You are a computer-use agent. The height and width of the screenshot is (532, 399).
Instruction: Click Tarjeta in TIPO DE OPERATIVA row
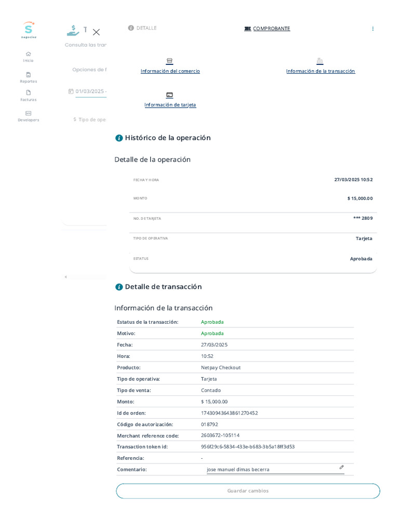[x=364, y=238]
